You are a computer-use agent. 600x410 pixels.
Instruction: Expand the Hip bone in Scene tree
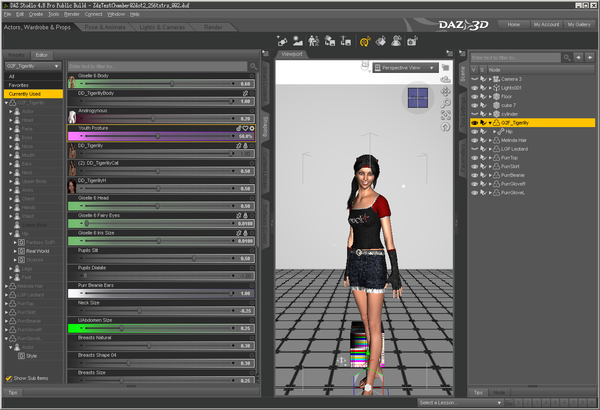point(494,132)
